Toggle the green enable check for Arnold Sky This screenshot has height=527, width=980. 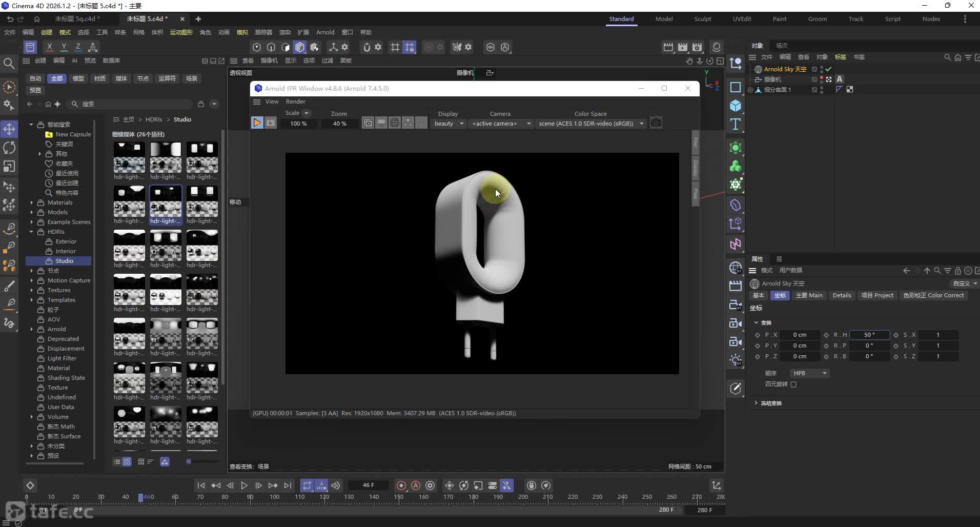coord(829,69)
